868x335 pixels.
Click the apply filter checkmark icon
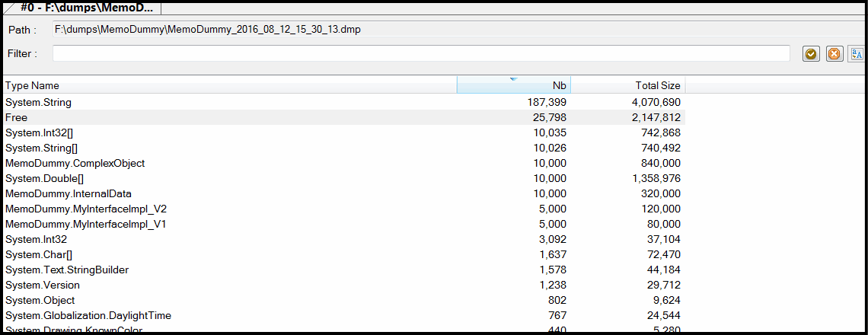tap(811, 53)
